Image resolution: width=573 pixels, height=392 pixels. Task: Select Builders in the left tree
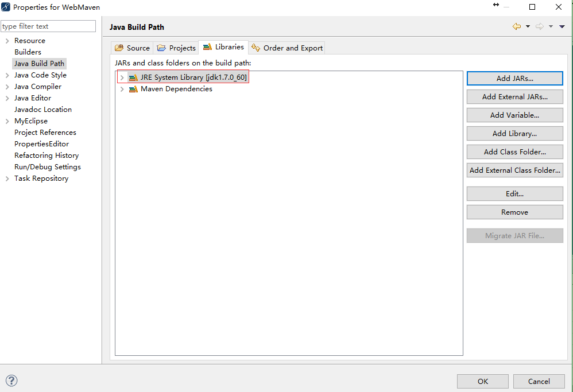tap(28, 52)
